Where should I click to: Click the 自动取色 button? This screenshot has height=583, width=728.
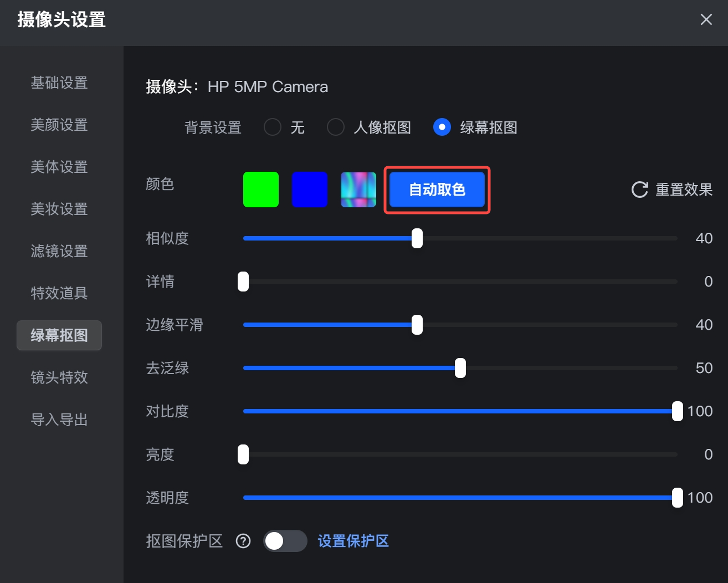tap(437, 190)
